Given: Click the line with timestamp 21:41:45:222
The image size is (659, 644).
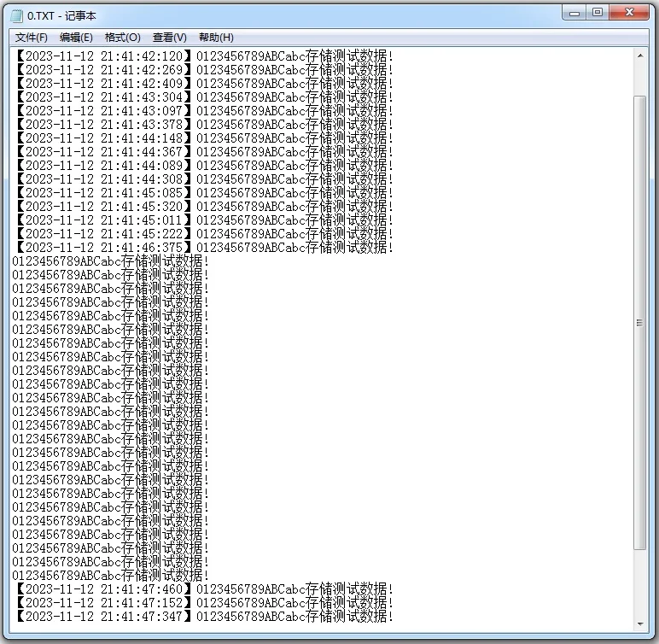Looking at the screenshot, I should 204,233.
